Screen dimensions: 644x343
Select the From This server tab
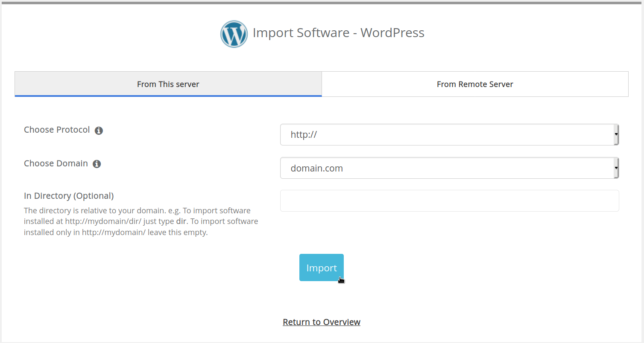(x=168, y=84)
